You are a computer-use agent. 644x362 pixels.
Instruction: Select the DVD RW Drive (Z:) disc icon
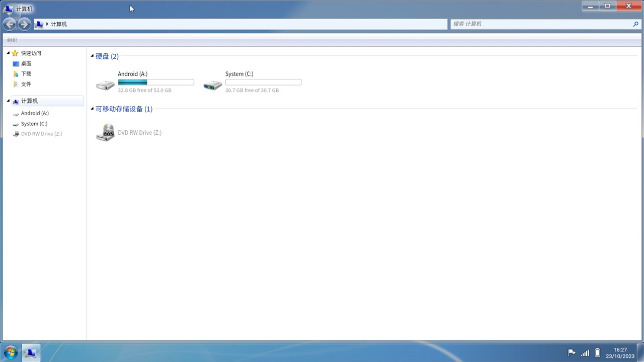pyautogui.click(x=105, y=132)
